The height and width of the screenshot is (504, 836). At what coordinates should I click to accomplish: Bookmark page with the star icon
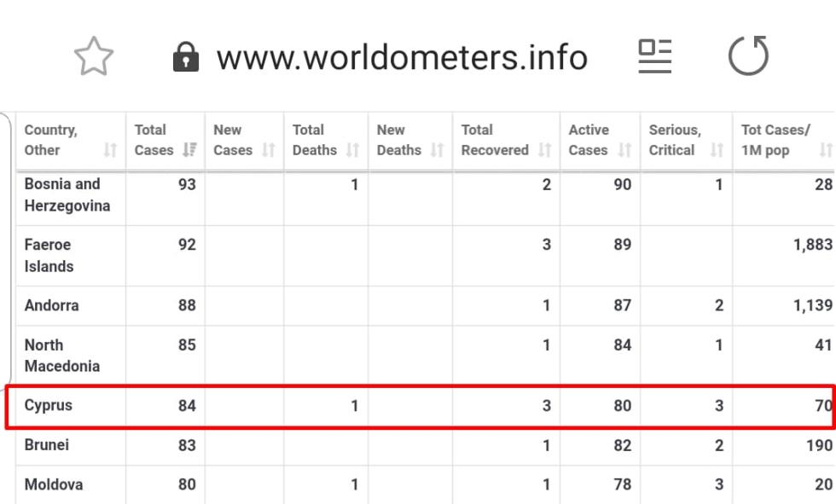pyautogui.click(x=94, y=56)
